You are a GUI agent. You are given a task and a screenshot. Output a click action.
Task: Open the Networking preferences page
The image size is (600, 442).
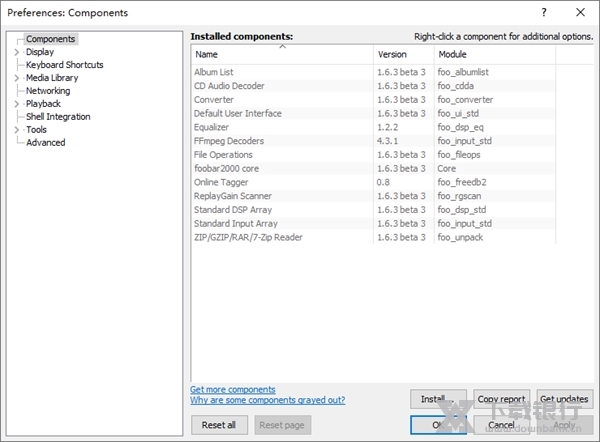tap(48, 91)
